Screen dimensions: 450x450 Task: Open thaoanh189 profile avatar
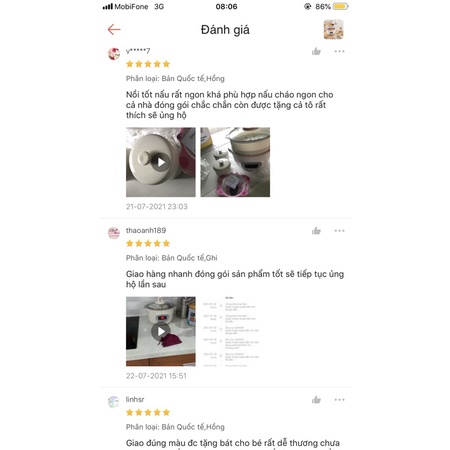(114, 233)
